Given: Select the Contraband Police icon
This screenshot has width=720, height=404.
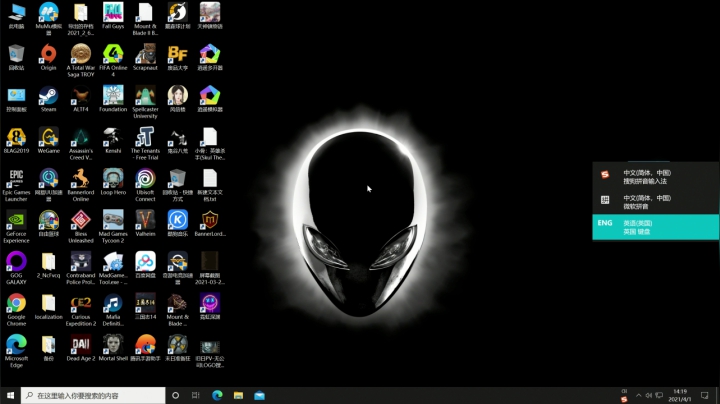Looking at the screenshot, I should tap(81, 268).
